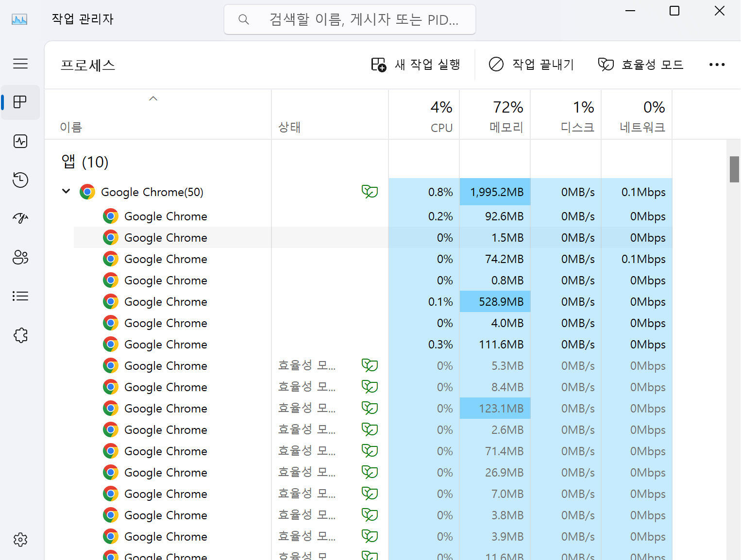Open the App history page in the sidebar
Viewport: 741px width, 560px height.
click(20, 180)
